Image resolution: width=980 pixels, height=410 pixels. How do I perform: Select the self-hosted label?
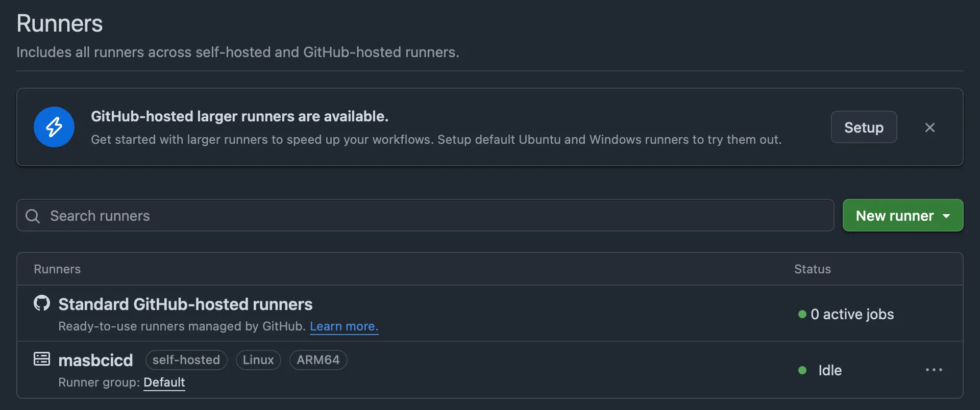[x=186, y=360]
